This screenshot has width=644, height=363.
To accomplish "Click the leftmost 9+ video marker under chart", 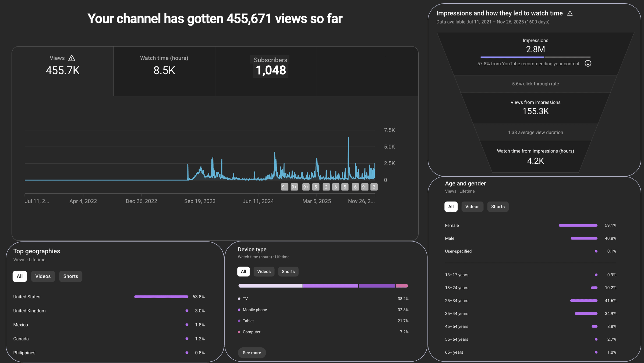I will (284, 187).
